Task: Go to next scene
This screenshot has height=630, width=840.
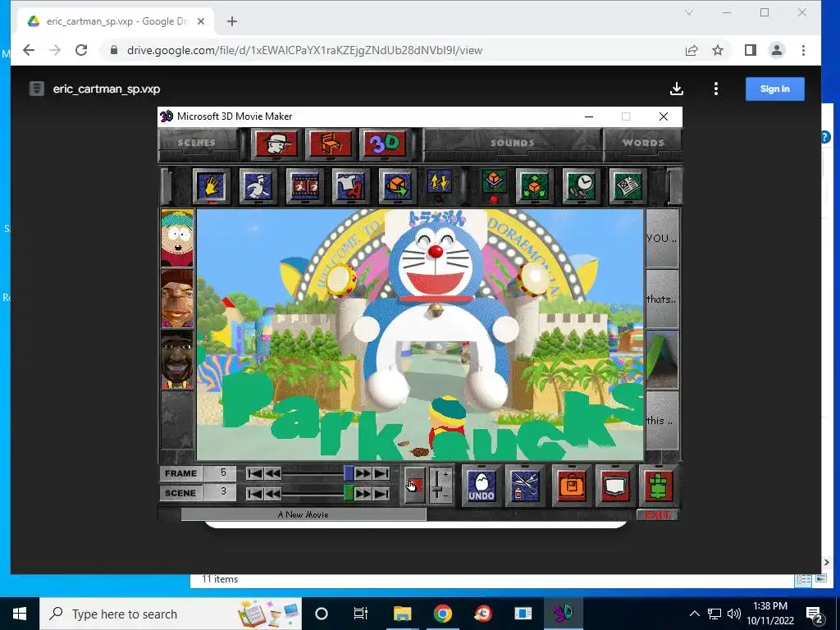Action: [x=363, y=493]
